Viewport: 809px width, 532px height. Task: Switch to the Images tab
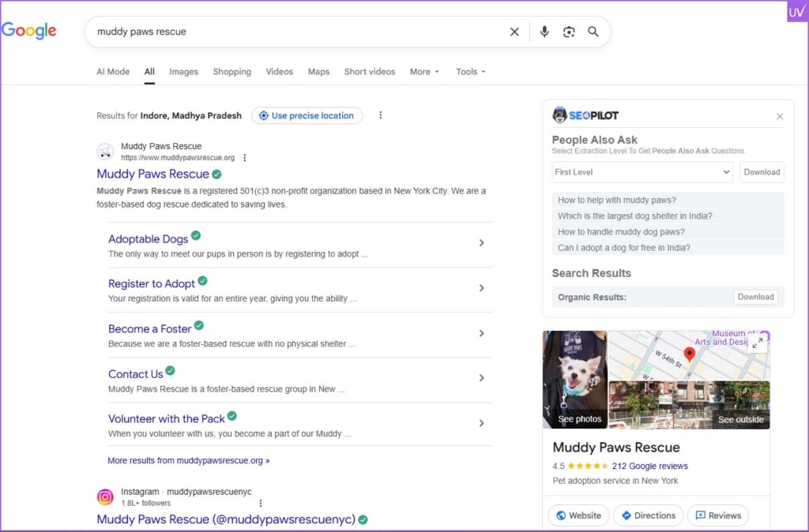(183, 72)
